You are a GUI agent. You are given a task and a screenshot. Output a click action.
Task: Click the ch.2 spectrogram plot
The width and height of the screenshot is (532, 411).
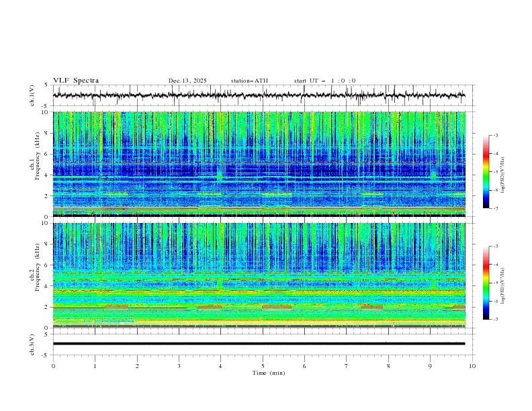(x=259, y=275)
